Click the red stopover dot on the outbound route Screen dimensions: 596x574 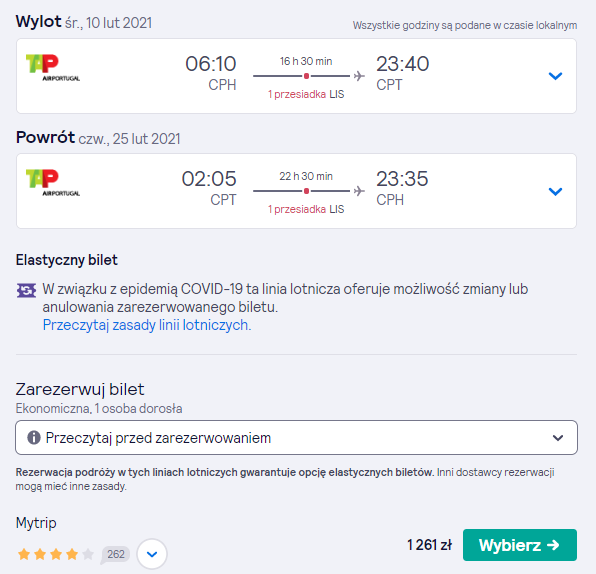pyautogui.click(x=306, y=76)
